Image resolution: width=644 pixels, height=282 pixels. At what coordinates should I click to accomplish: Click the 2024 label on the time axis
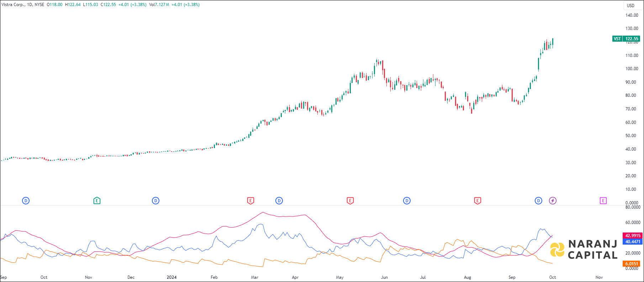tap(171, 277)
